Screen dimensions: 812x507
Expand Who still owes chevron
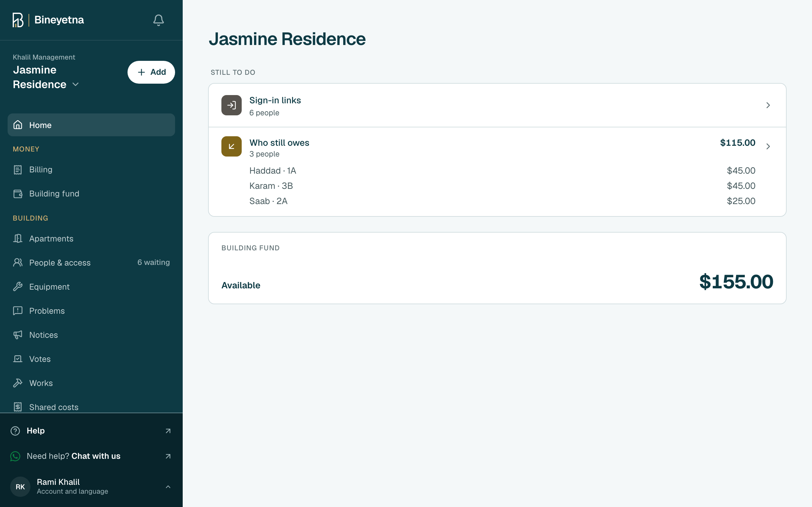click(x=768, y=146)
